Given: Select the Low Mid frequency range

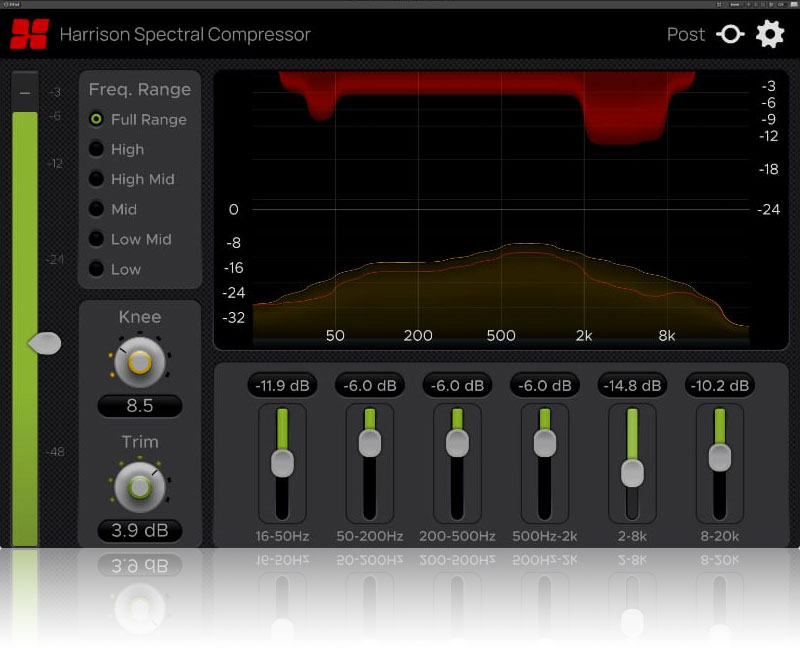Looking at the screenshot, I should 96,239.
